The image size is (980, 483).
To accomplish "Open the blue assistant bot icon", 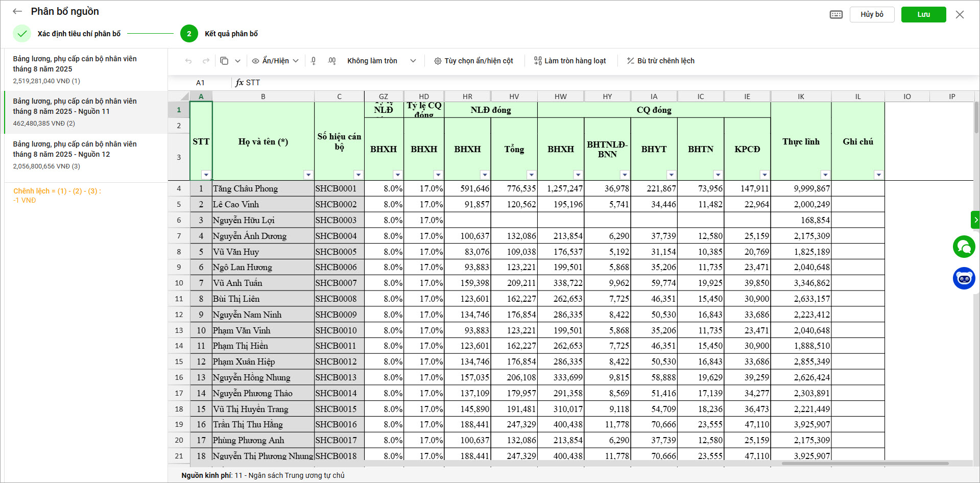I will point(964,278).
